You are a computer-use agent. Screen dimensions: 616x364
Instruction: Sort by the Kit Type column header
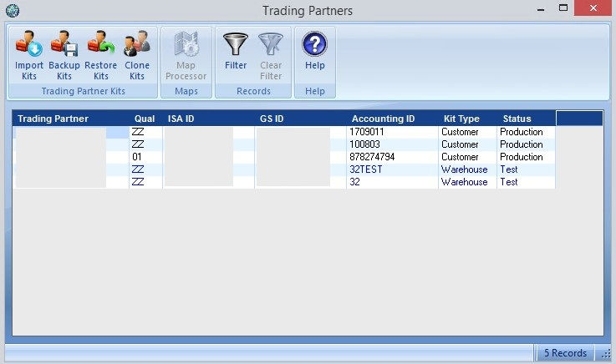point(461,119)
